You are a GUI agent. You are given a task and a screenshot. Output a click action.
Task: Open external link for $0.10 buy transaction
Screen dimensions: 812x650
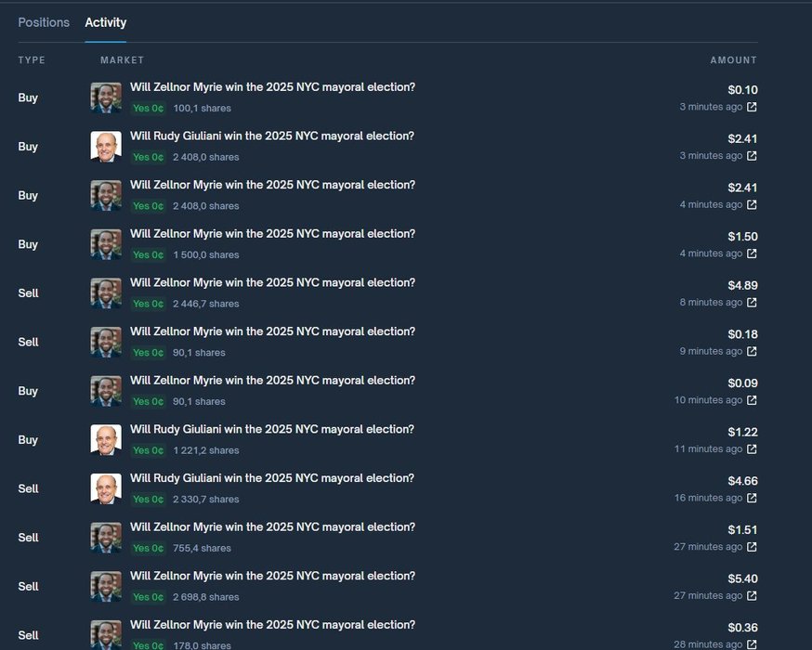pyautogui.click(x=752, y=107)
